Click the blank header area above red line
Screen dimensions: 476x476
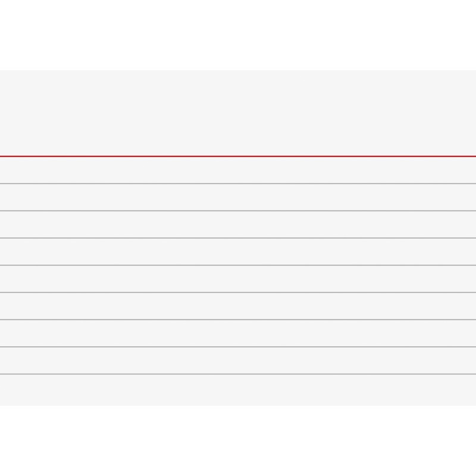pyautogui.click(x=238, y=113)
